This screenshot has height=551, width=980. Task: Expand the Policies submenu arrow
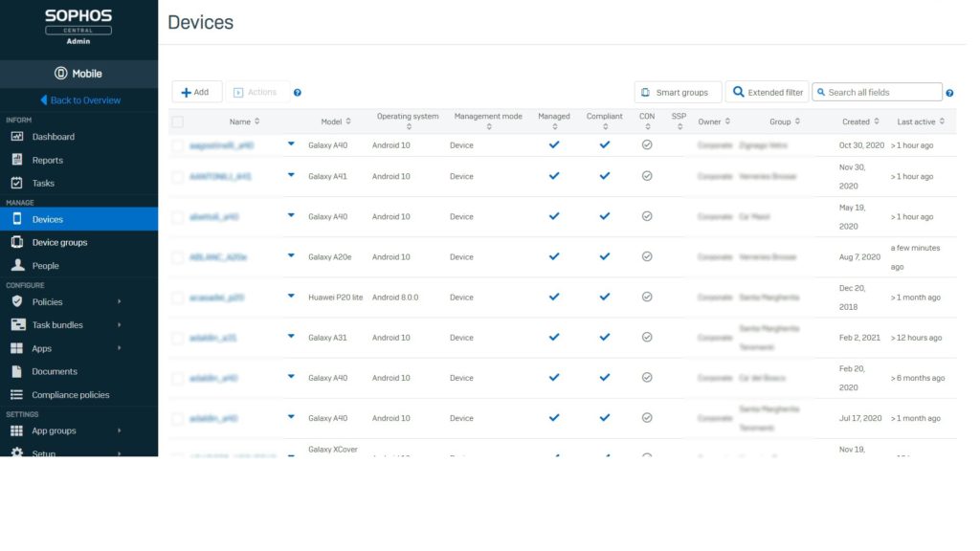tap(119, 301)
